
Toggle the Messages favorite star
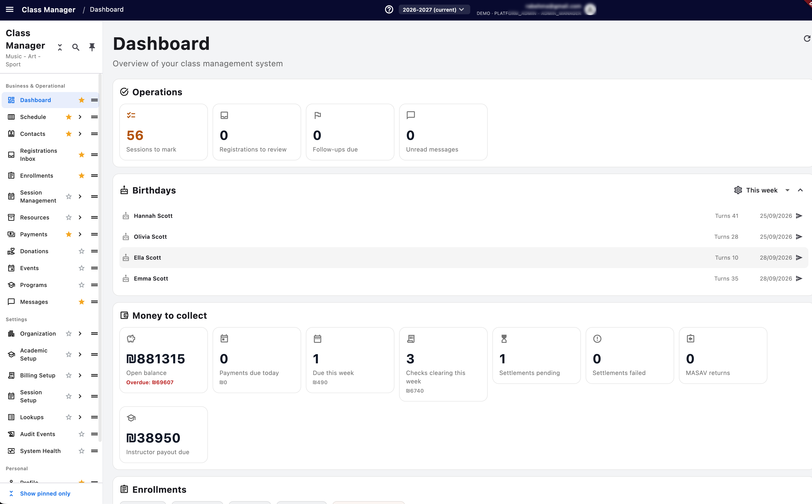pos(82,302)
